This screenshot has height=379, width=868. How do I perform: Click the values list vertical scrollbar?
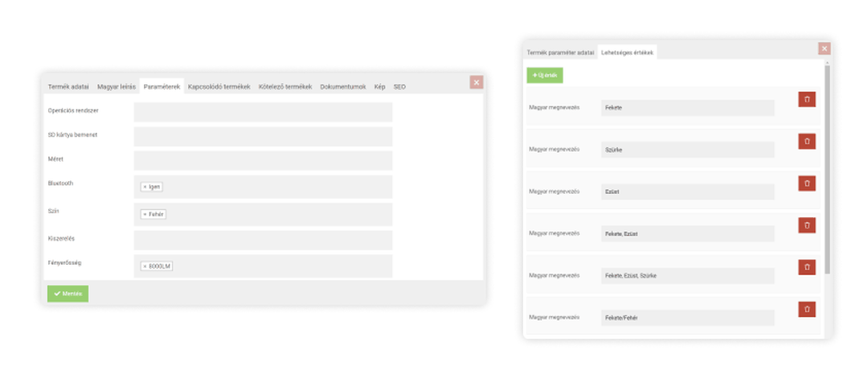pyautogui.click(x=827, y=169)
